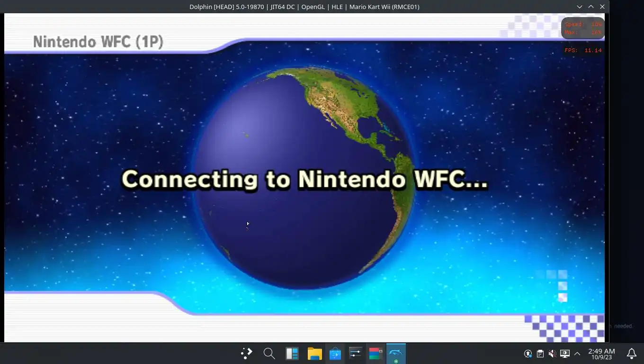Screen dimensions: 644x364
Task: Open the clipboard tray icon
Action: coord(540,354)
